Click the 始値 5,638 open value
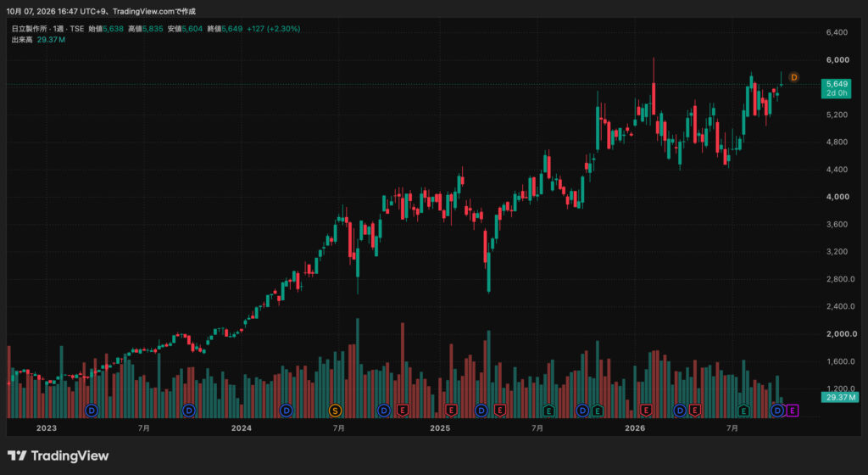The image size is (868, 475). 106,29
